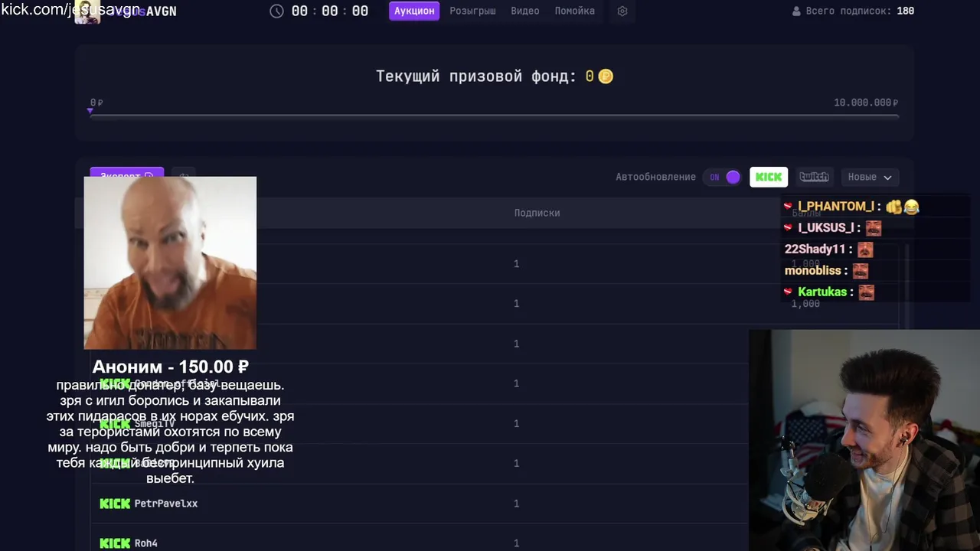Image resolution: width=980 pixels, height=551 pixels.
Task: Click the donation alert bald man image
Action: pyautogui.click(x=170, y=262)
